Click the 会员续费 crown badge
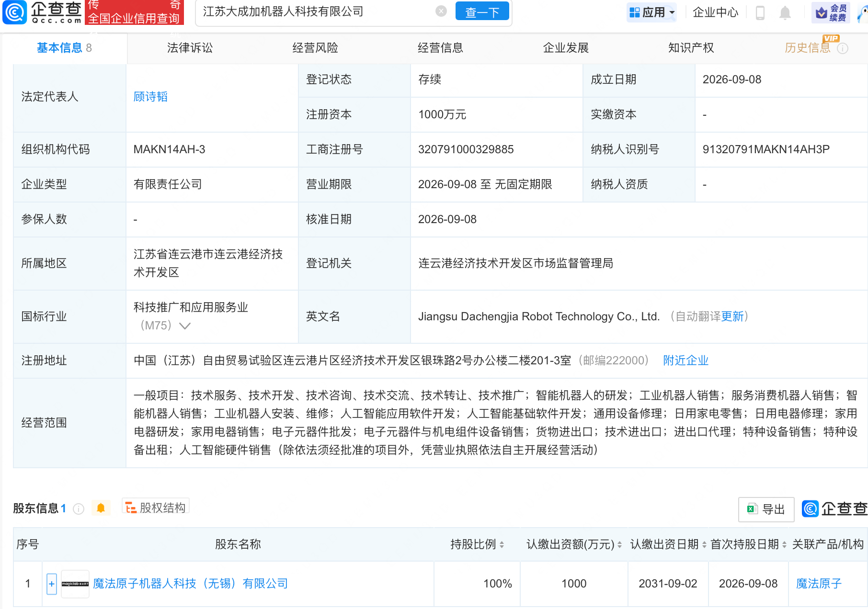Screen dimensions: 868x609 point(831,13)
